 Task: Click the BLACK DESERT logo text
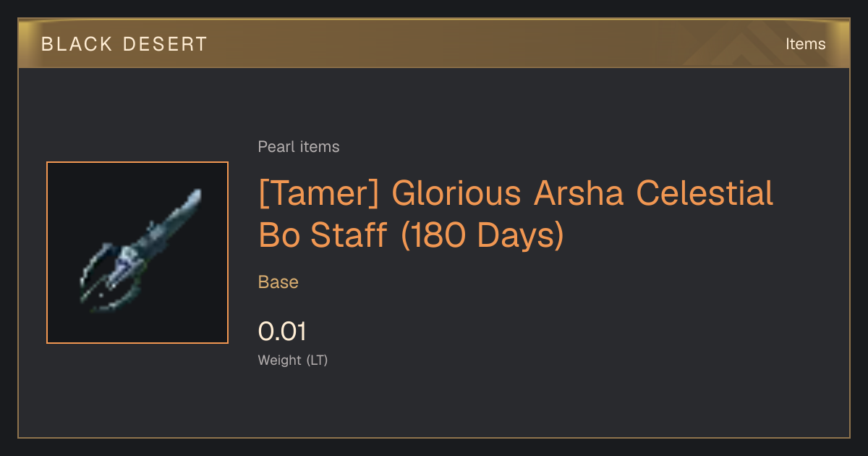click(x=124, y=44)
